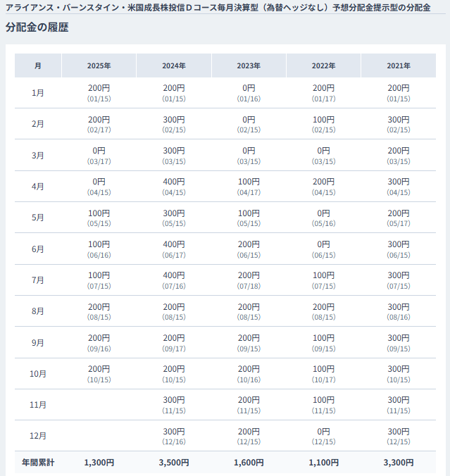Click the 月 header cell

(38, 65)
